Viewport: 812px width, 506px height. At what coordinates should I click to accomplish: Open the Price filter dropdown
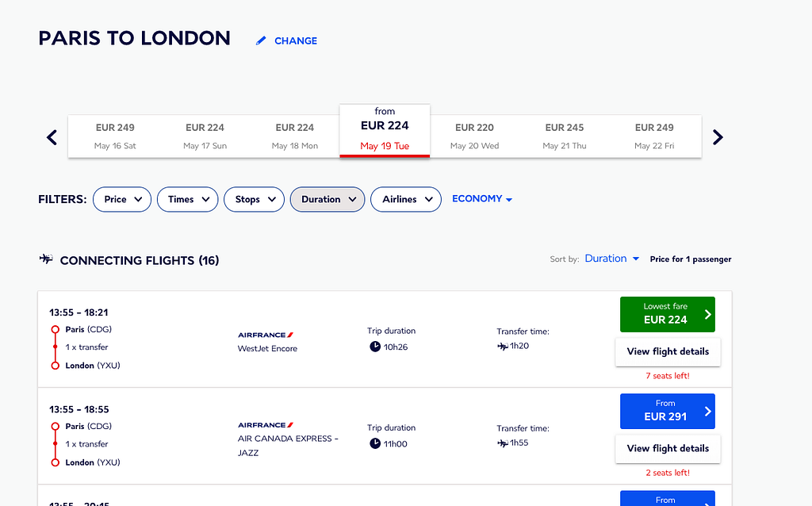click(x=122, y=199)
